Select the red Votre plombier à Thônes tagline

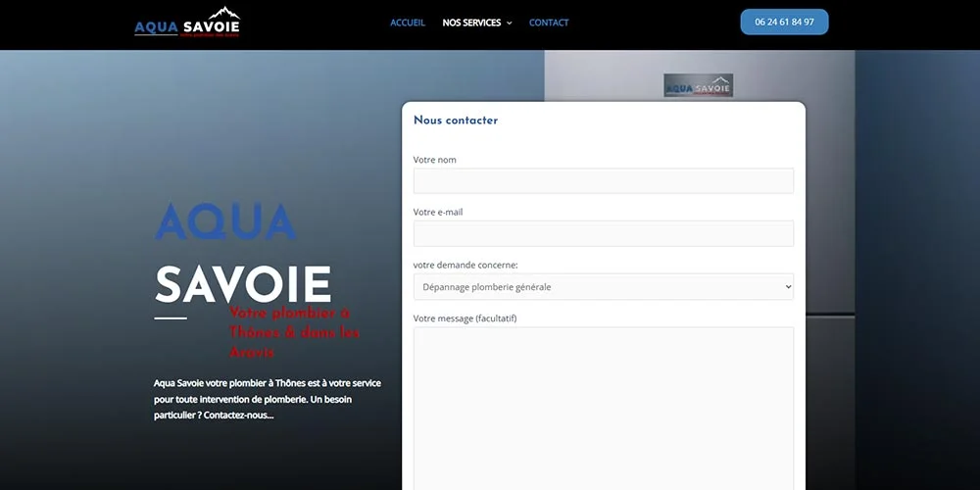coord(294,332)
